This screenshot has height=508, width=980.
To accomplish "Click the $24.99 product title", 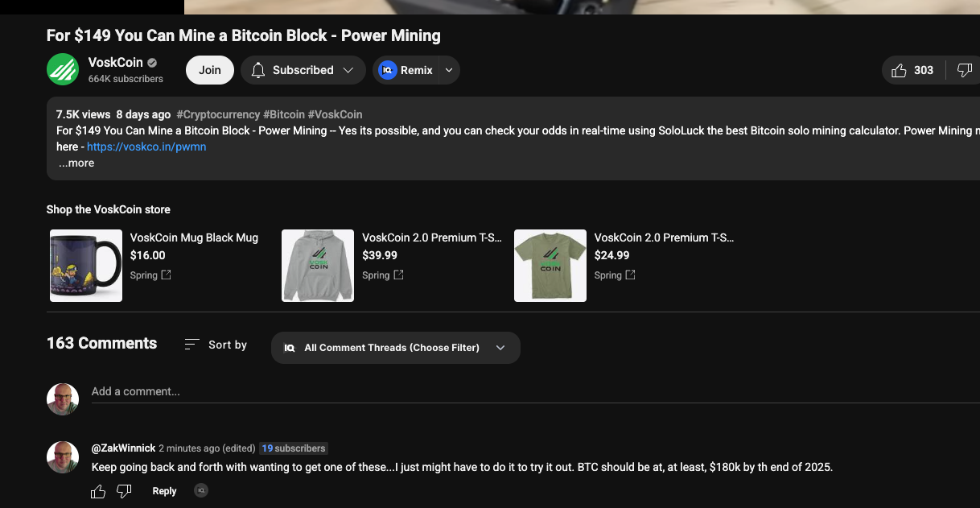I will (x=664, y=237).
